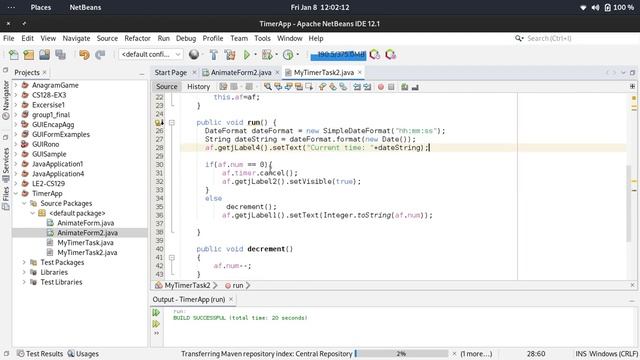Click the Comment icon in editor toolbar

(404, 87)
